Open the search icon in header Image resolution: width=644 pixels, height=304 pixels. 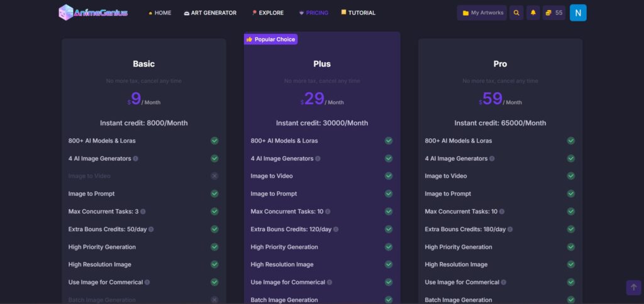[516, 13]
